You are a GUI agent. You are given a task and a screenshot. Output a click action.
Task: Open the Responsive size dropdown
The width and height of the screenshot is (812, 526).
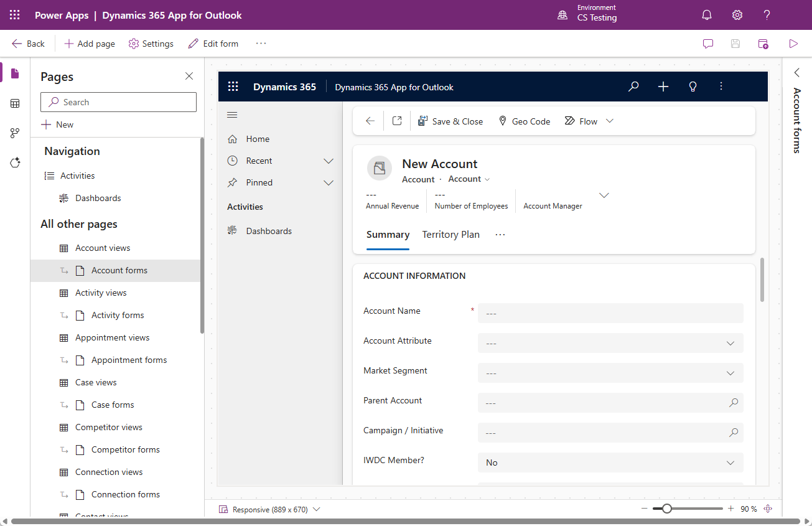[317, 509]
